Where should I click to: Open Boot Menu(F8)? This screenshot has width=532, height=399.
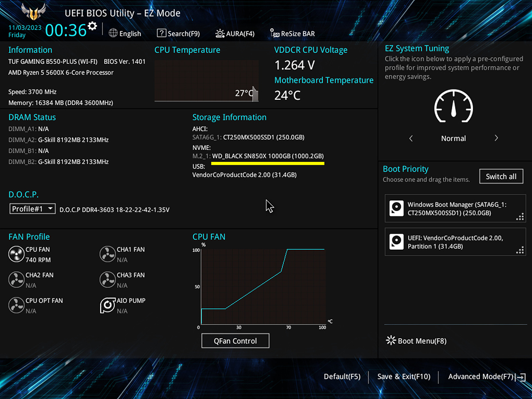pos(416,341)
